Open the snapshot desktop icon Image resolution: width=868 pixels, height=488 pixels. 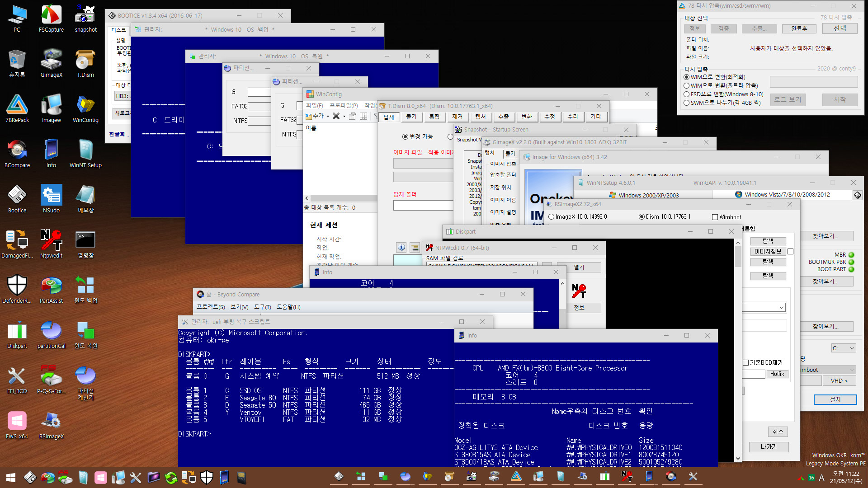pos(85,19)
